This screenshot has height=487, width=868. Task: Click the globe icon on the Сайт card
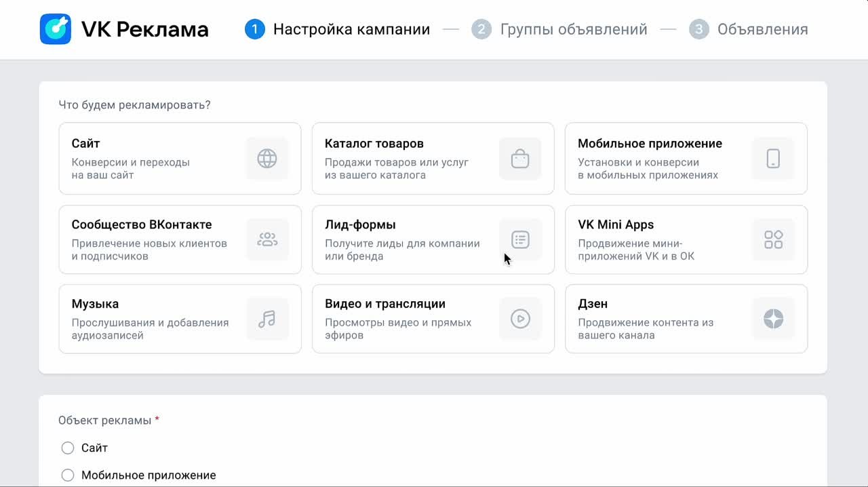[x=267, y=159]
